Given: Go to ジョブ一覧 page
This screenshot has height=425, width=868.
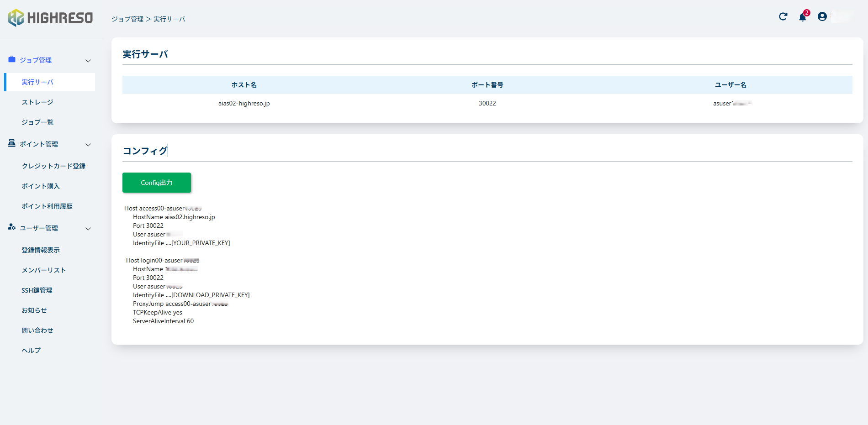Looking at the screenshot, I should pyautogui.click(x=37, y=122).
